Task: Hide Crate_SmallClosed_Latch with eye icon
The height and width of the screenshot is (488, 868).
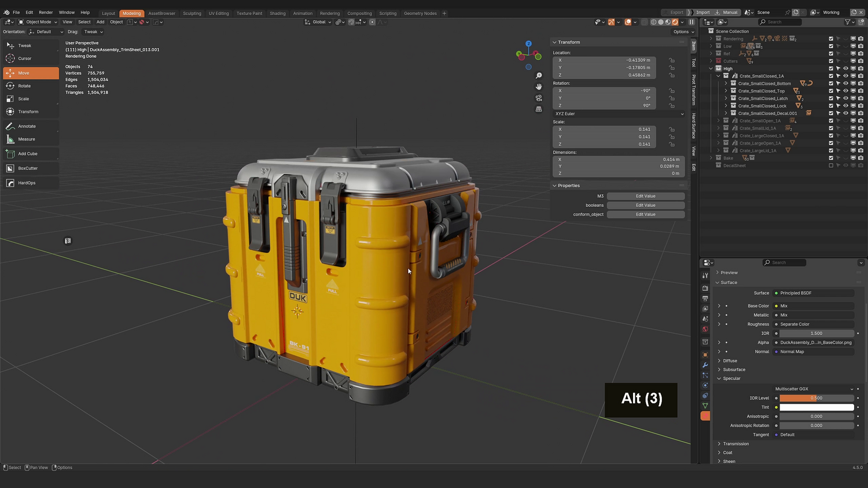Action: 845,98
